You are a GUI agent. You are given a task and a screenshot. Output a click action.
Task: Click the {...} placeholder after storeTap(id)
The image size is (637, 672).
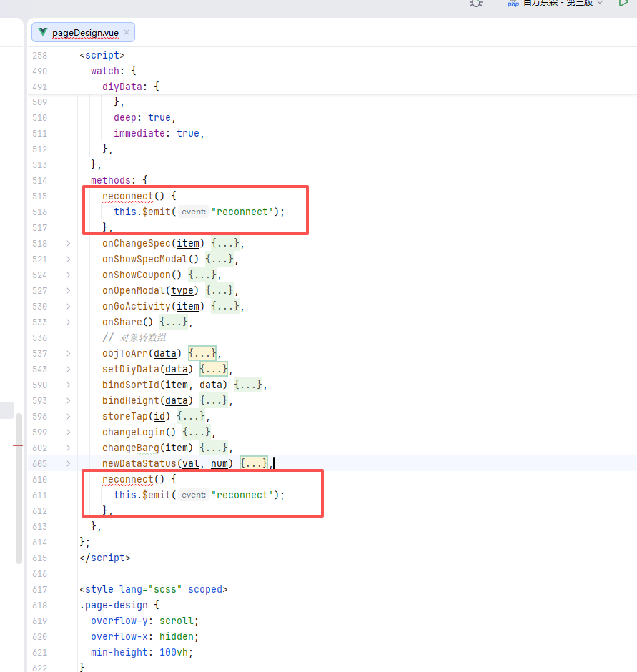click(191, 416)
